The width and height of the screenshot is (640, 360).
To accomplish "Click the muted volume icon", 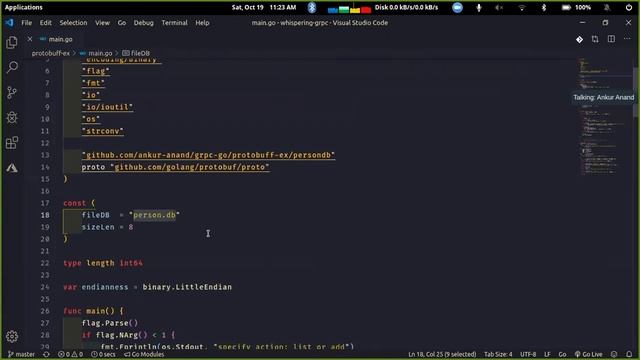I will [499, 7].
